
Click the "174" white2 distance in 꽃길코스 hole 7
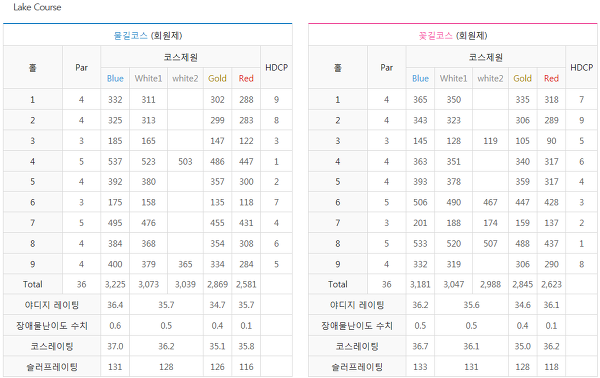tap(490, 223)
